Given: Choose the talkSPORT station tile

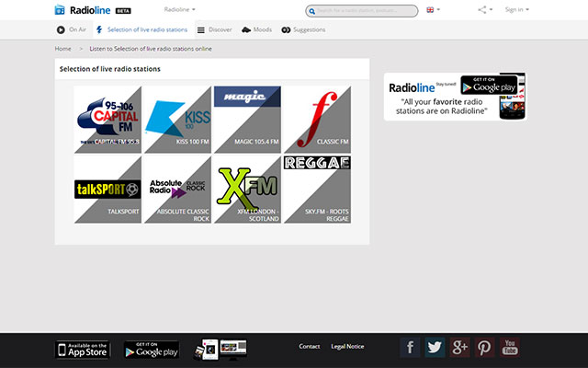Looking at the screenshot, I should [x=108, y=190].
